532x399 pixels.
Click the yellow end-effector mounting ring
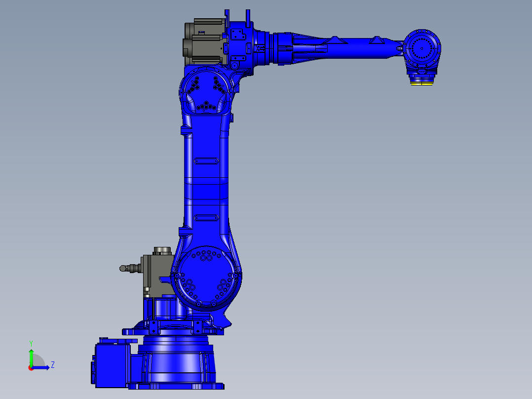click(421, 84)
